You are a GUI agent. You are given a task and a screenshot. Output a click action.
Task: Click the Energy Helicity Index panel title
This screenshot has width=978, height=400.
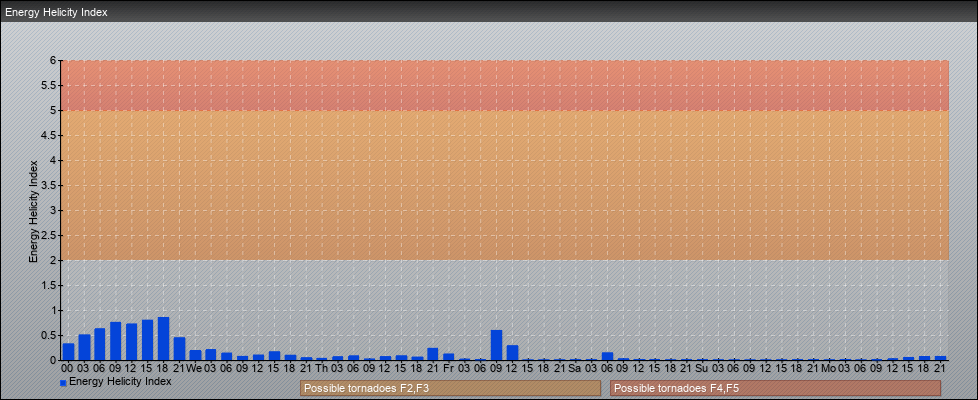click(x=56, y=12)
